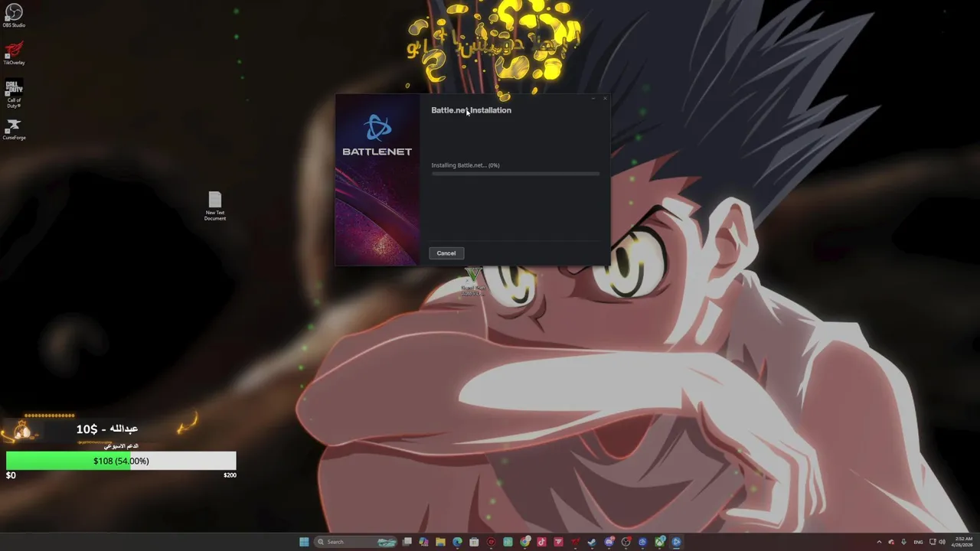Viewport: 980px width, 551px height.
Task: Open the TikOverlay desktop shortcut
Action: click(x=14, y=53)
